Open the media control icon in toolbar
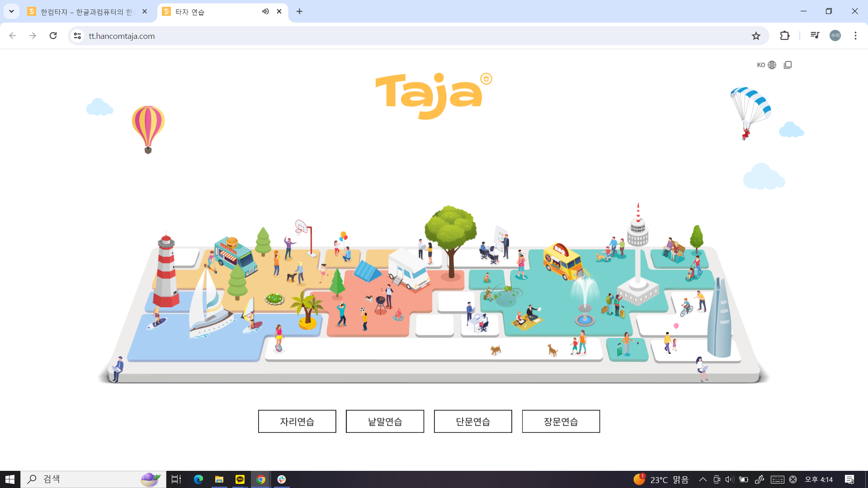The height and width of the screenshot is (488, 868). pyautogui.click(x=815, y=36)
